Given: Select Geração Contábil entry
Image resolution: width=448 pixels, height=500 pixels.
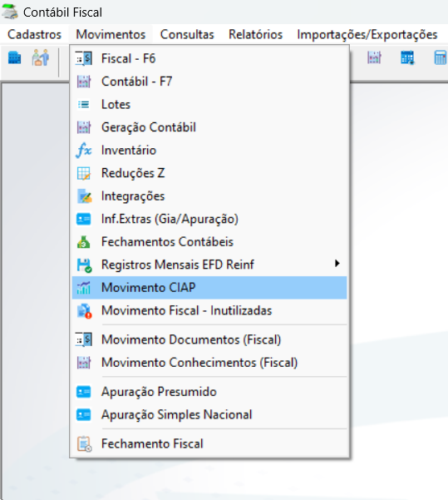Looking at the screenshot, I should 209,127.
